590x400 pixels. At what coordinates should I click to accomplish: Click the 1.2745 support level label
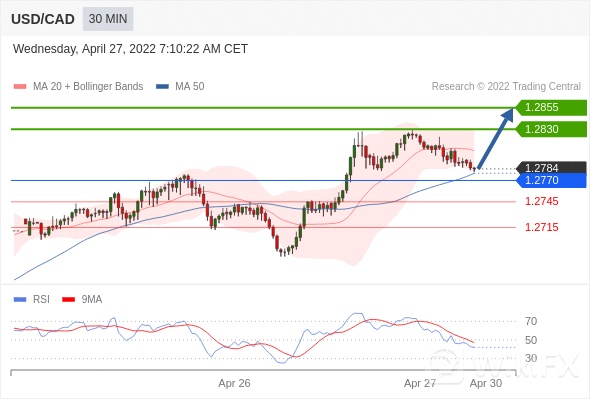pos(542,201)
